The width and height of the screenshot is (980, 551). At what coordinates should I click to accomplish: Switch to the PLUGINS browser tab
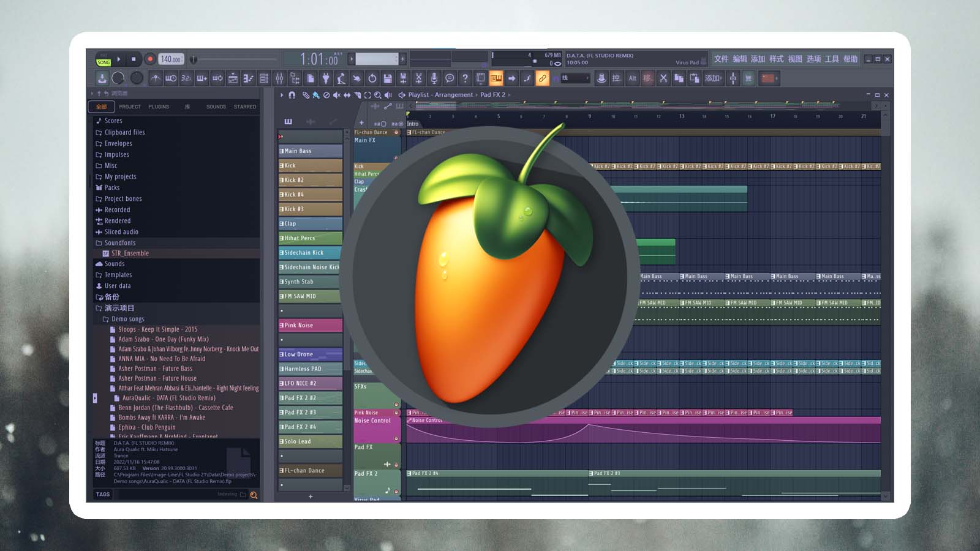point(159,107)
